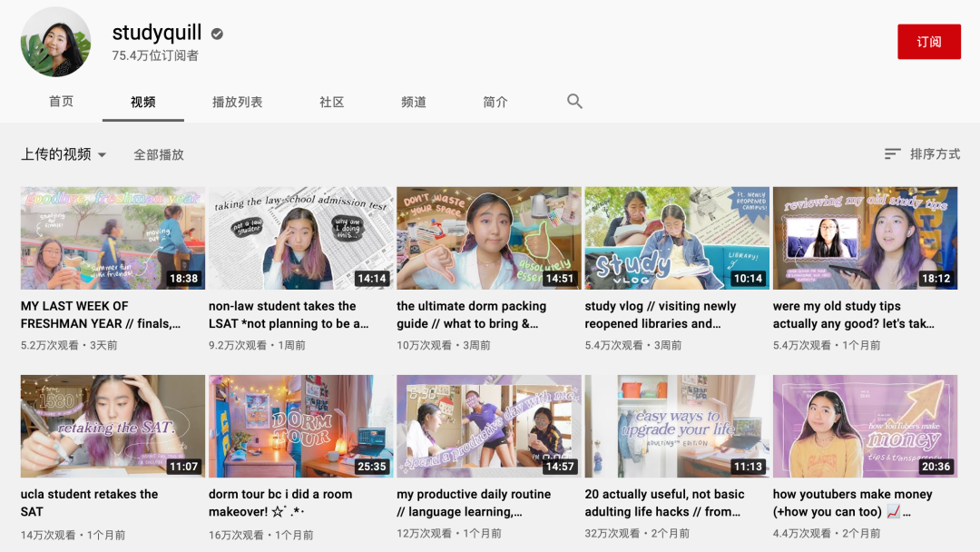Click title 20 actually useful adulting life hacks
The height and width of the screenshot is (552, 980).
coord(665,503)
